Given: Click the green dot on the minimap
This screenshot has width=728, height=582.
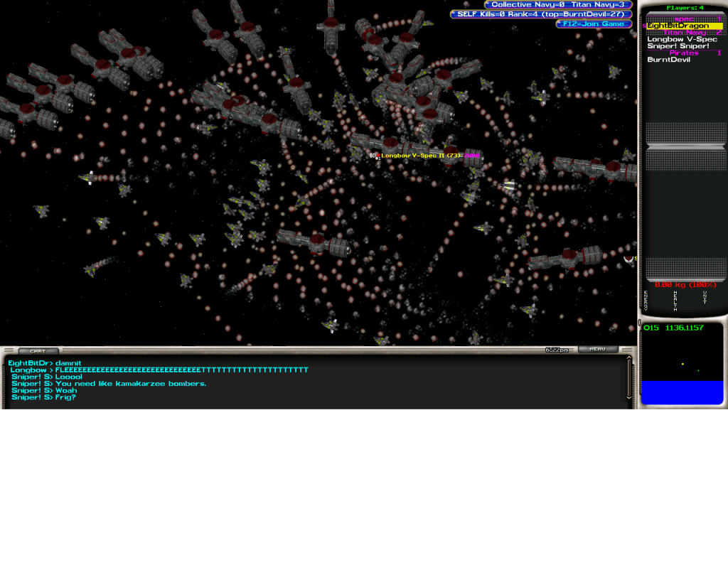Looking at the screenshot, I should [698, 370].
